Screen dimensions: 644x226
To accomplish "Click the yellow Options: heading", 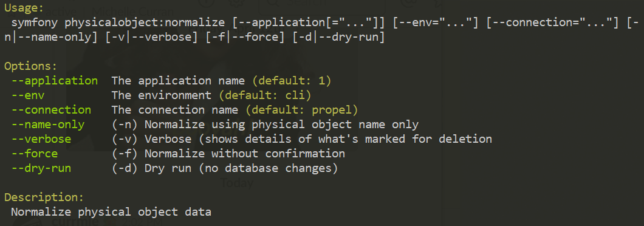I will [31, 66].
